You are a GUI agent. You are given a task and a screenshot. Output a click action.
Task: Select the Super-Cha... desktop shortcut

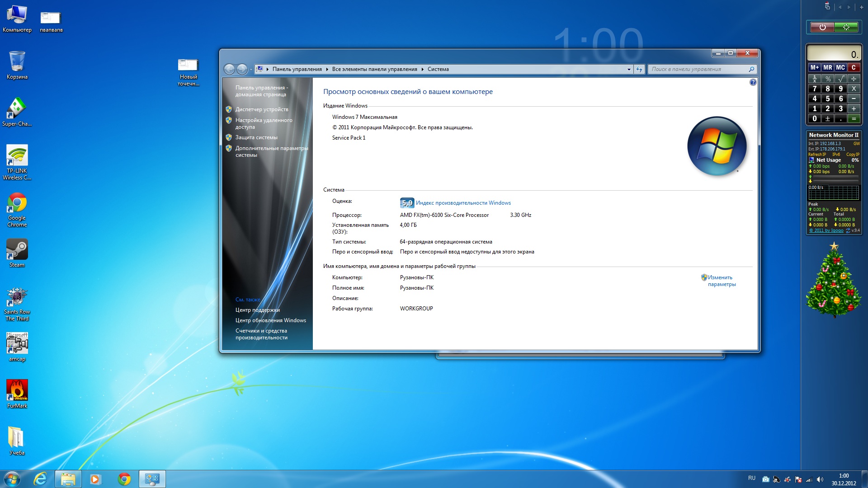17,113
